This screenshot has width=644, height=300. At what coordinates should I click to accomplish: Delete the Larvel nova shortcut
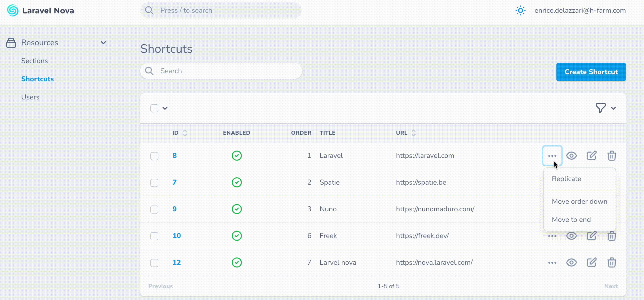click(612, 263)
